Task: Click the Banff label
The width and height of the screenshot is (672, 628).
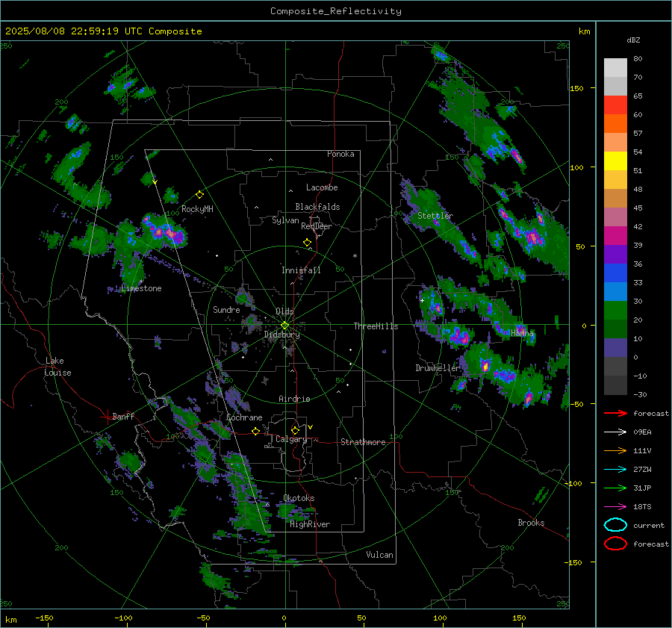Action: coord(123,416)
